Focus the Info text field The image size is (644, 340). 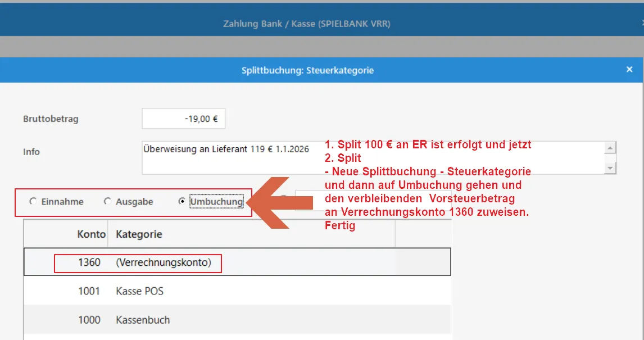point(371,157)
